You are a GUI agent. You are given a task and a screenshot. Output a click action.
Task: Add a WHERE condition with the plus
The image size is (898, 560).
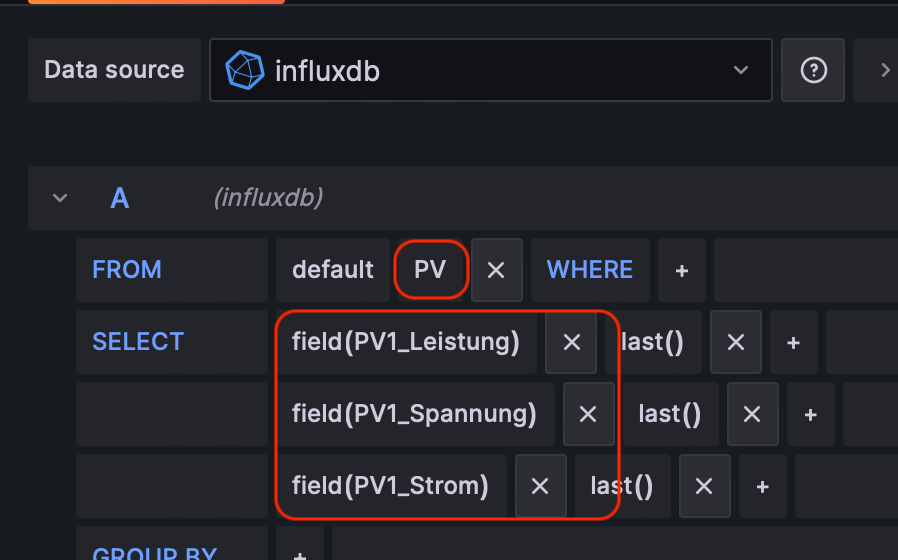click(x=681, y=270)
